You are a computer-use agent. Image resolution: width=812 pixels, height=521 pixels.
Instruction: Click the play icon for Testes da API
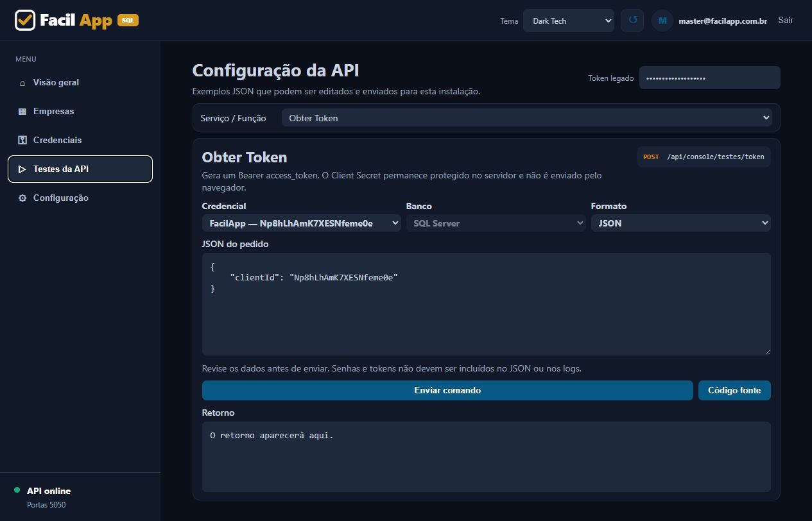(x=22, y=169)
